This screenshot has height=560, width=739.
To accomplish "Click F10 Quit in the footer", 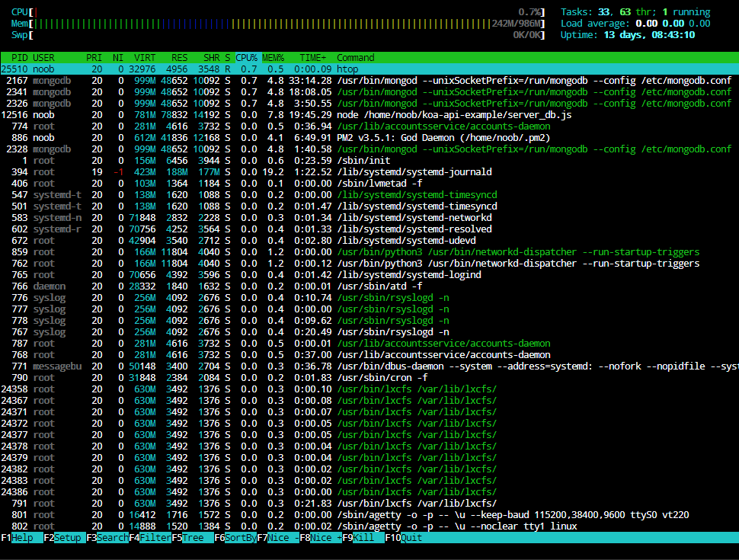I will tap(404, 537).
